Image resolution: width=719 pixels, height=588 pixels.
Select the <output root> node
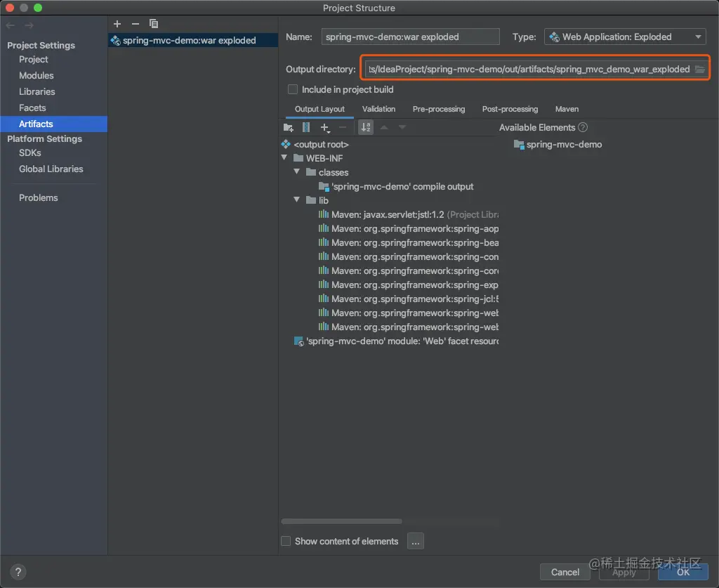pos(321,145)
